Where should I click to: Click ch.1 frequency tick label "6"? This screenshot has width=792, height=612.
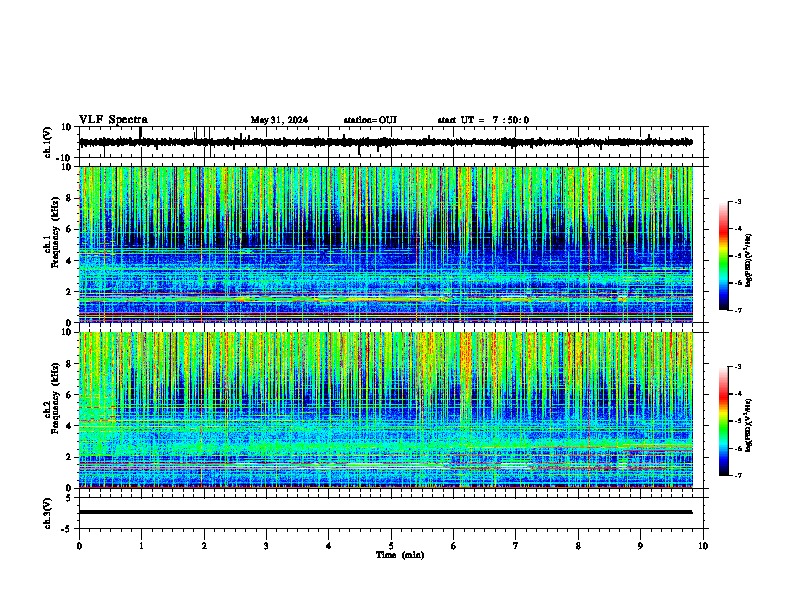click(x=69, y=229)
